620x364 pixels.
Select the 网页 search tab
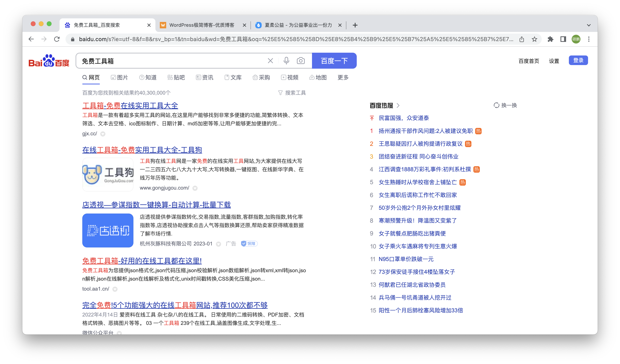(91, 77)
